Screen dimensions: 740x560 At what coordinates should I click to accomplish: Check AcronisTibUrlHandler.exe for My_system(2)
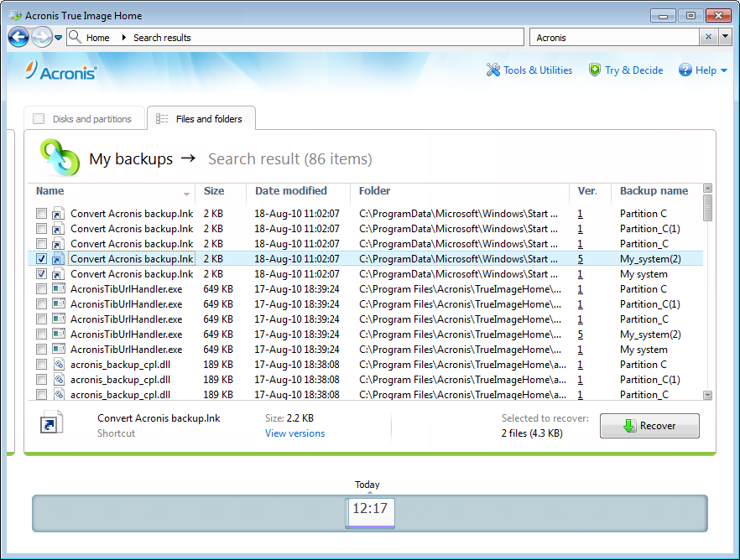pos(42,334)
